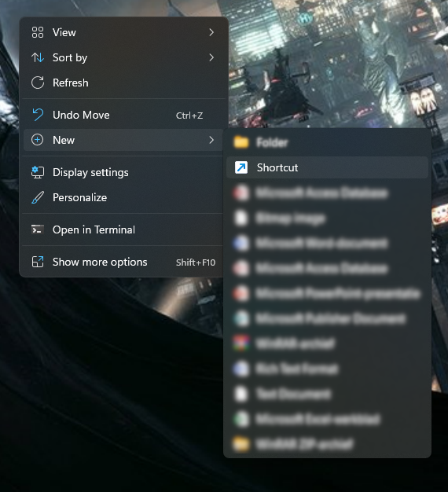
Task: Click the chevron next to New
Action: pyautogui.click(x=211, y=140)
